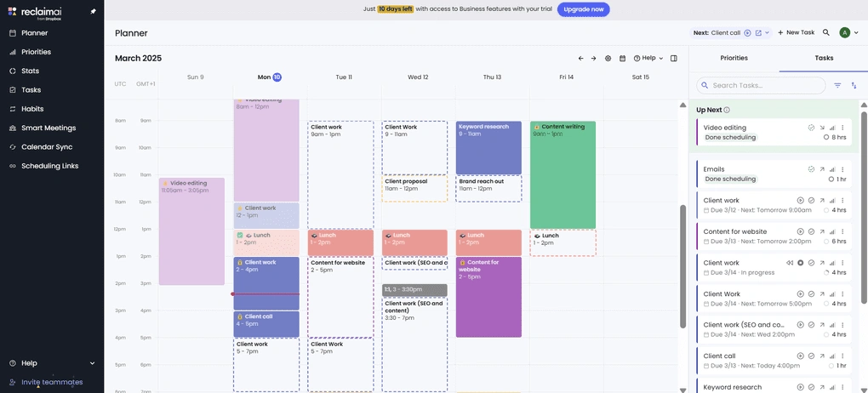Change priority bars on Client work (SEO and co... task
868x393 pixels.
pos(832,325)
